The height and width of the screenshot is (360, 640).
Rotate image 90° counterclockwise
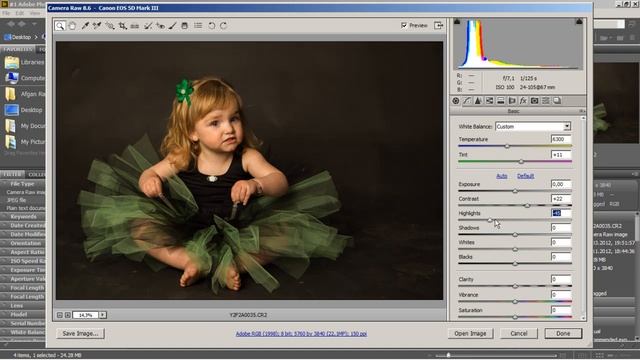pos(211,26)
